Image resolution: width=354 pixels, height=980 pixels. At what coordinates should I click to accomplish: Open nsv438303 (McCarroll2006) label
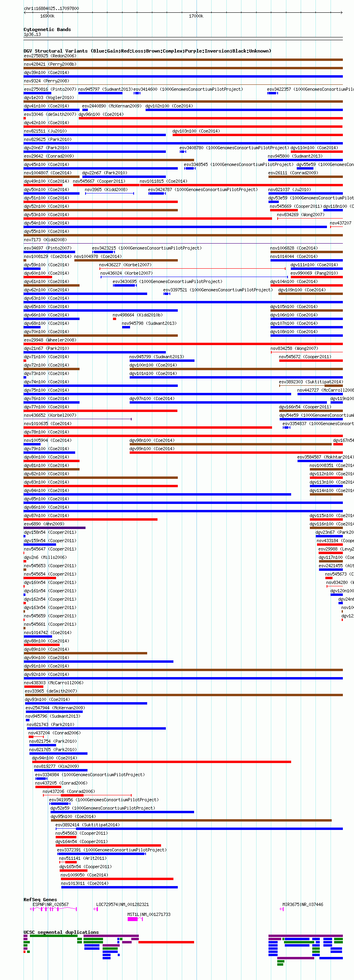[54, 683]
